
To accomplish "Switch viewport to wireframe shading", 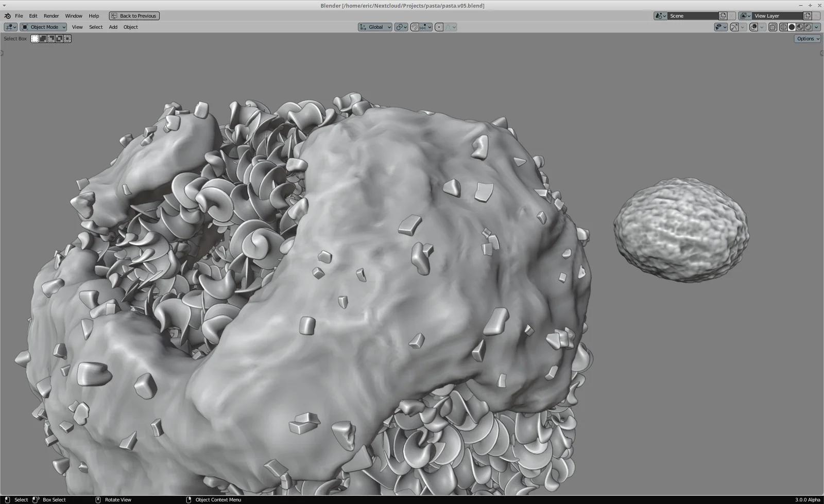I will [783, 27].
